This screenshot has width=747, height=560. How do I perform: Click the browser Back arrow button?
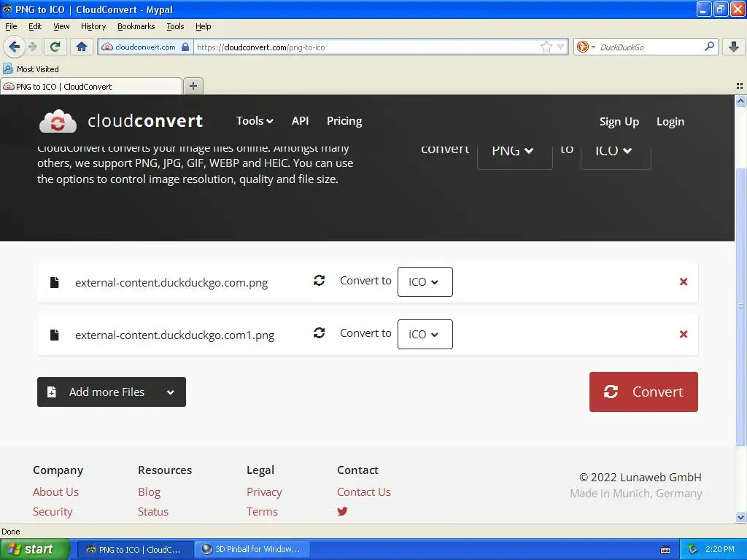coord(14,47)
